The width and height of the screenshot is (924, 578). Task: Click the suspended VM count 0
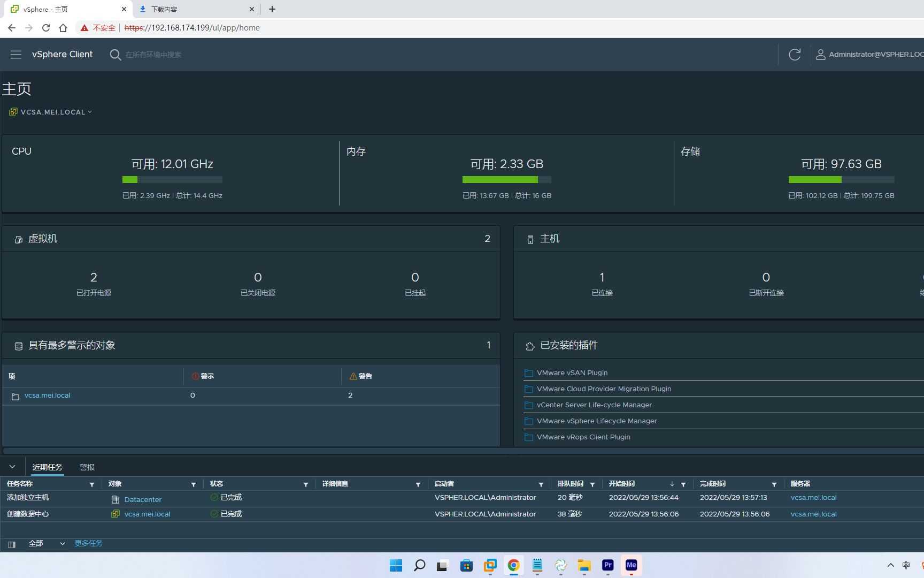415,277
